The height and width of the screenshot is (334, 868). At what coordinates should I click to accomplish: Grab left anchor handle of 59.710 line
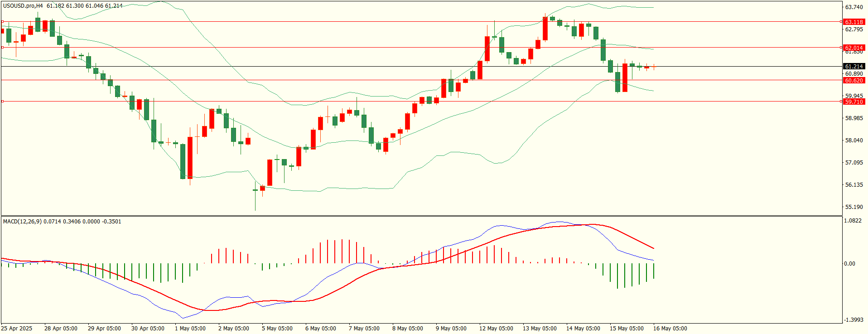(x=2, y=101)
